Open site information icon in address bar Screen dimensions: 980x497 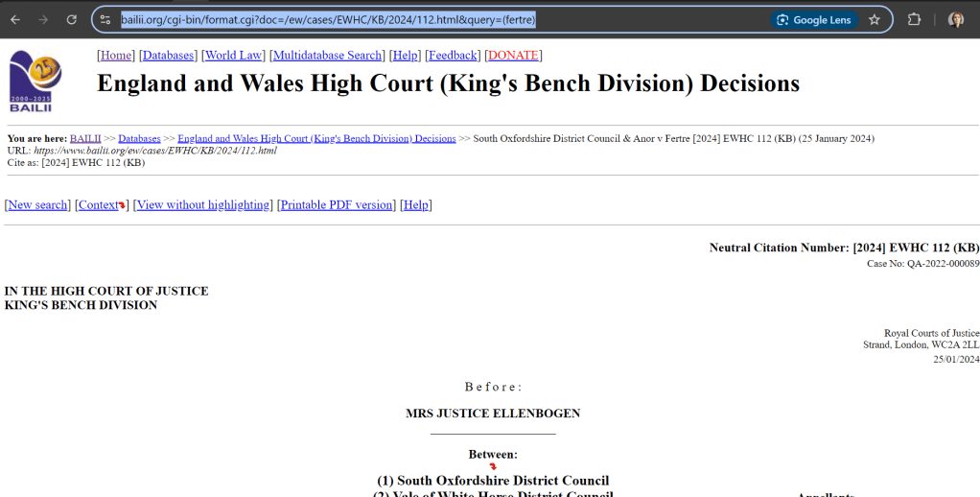pos(106,19)
